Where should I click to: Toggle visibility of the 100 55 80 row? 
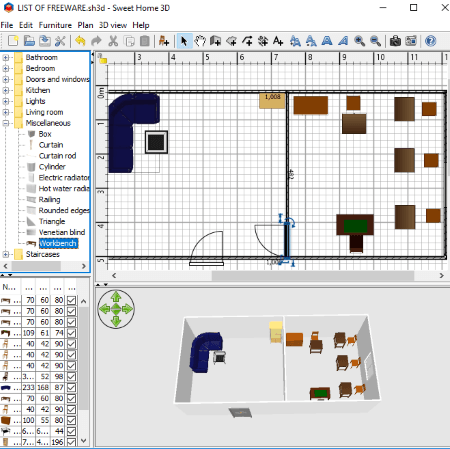[x=71, y=420]
